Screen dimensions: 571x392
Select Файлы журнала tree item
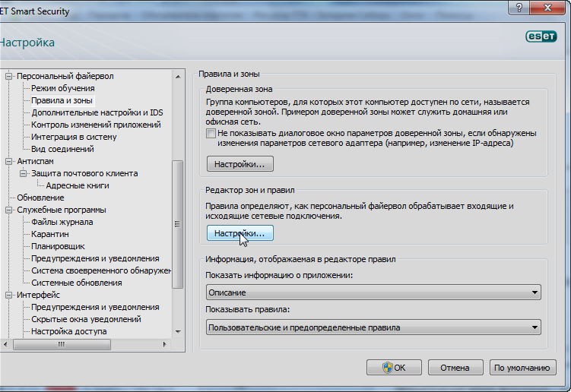62,222
